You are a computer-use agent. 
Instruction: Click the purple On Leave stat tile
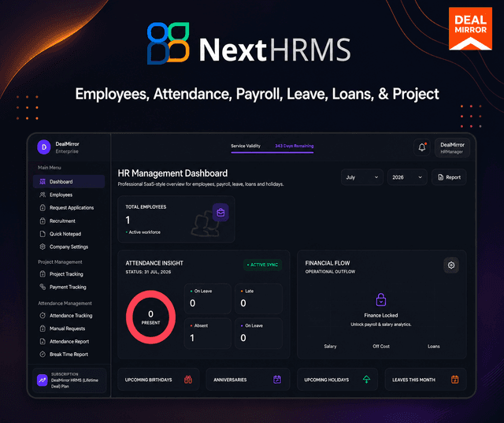pyautogui.click(x=258, y=333)
